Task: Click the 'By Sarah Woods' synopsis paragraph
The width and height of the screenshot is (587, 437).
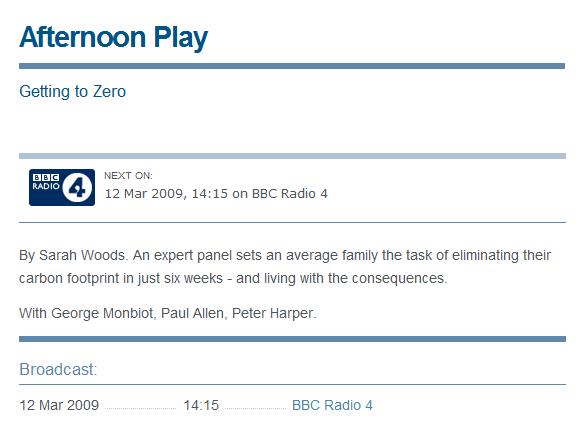Action: pyautogui.click(x=285, y=267)
